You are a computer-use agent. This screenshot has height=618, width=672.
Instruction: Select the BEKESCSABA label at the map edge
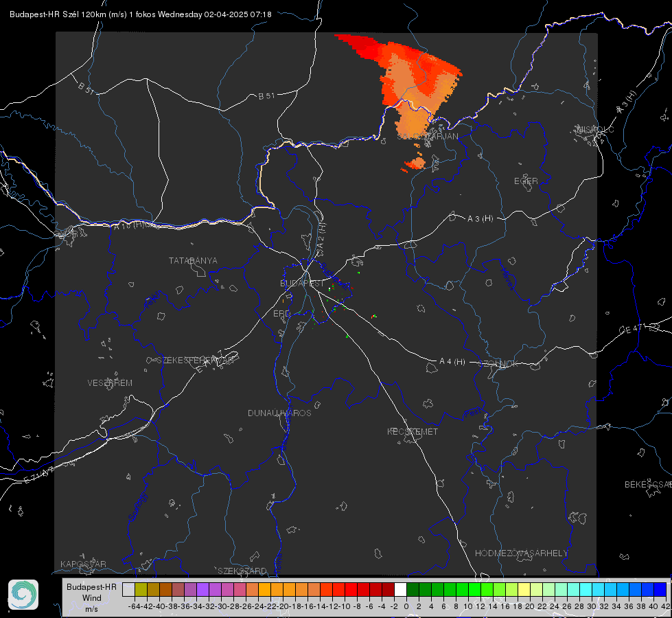click(x=648, y=484)
